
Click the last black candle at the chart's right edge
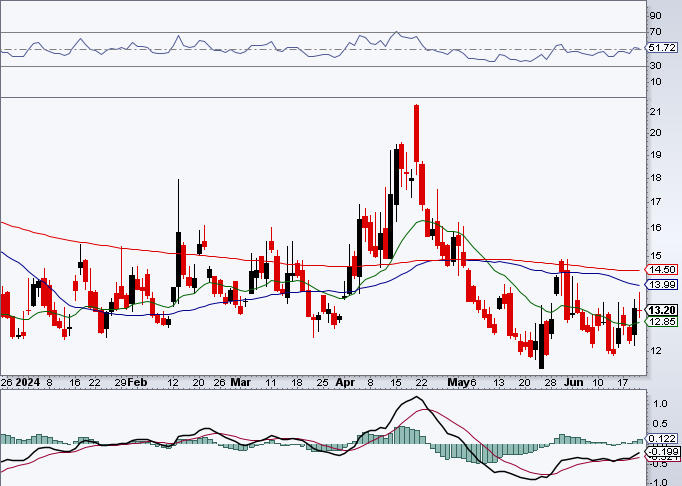[x=635, y=322]
